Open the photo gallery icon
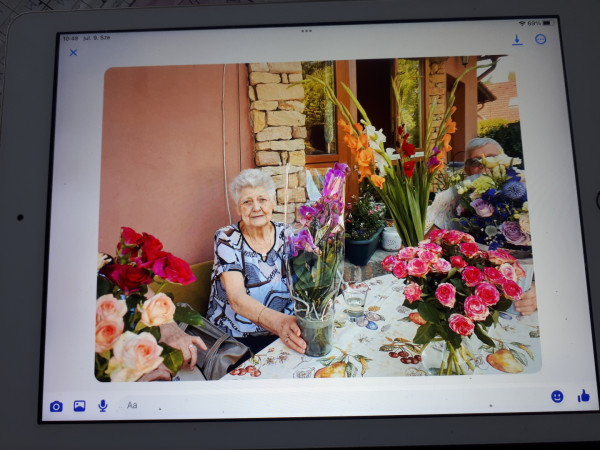 pyautogui.click(x=80, y=406)
